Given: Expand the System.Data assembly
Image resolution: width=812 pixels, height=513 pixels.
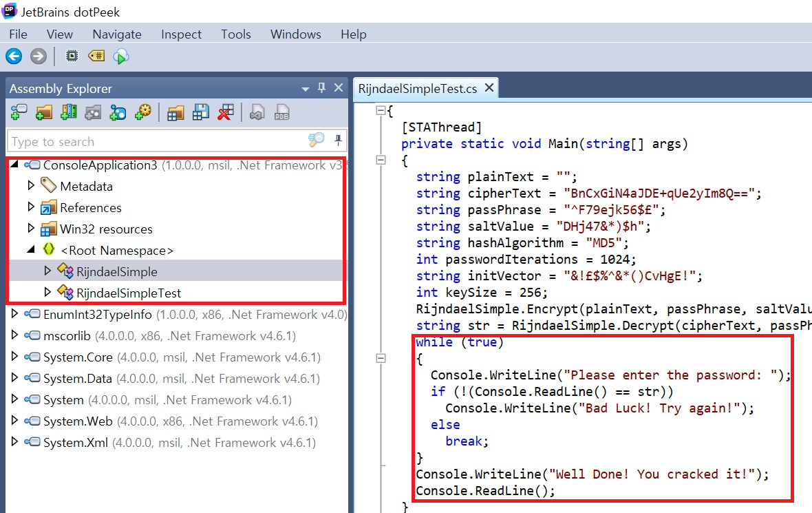Looking at the screenshot, I should coord(14,378).
